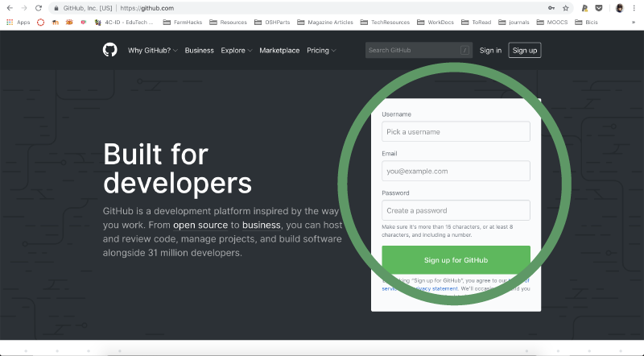Image resolution: width=644 pixels, height=356 pixels.
Task: Reload the page with the refresh icon
Action: pyautogui.click(x=39, y=8)
